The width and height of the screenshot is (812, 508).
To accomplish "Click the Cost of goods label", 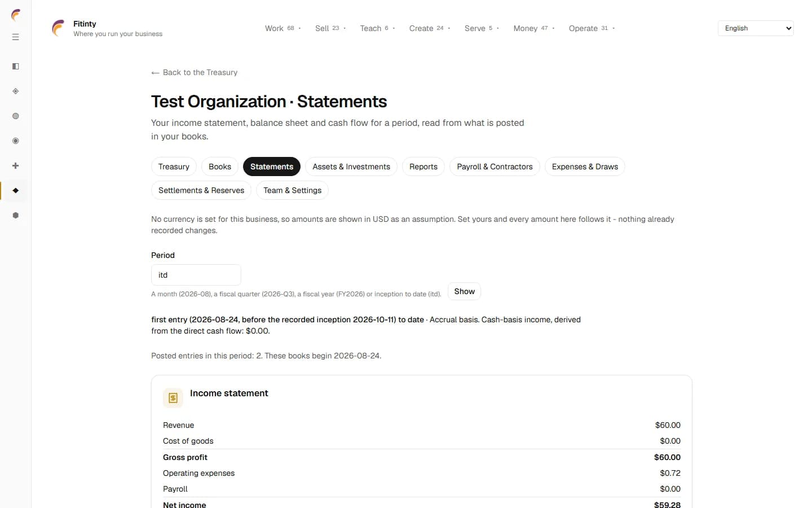I will pyautogui.click(x=188, y=441).
